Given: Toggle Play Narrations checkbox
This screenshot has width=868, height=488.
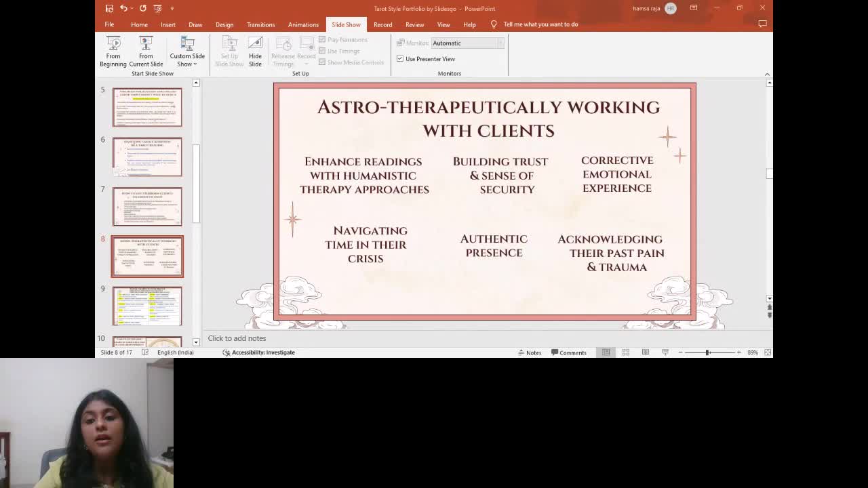Looking at the screenshot, I should [322, 39].
